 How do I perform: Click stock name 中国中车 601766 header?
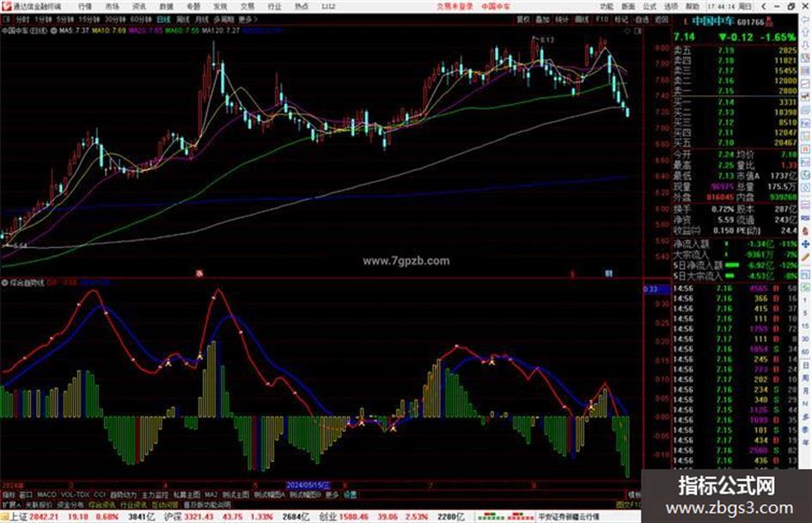point(728,21)
